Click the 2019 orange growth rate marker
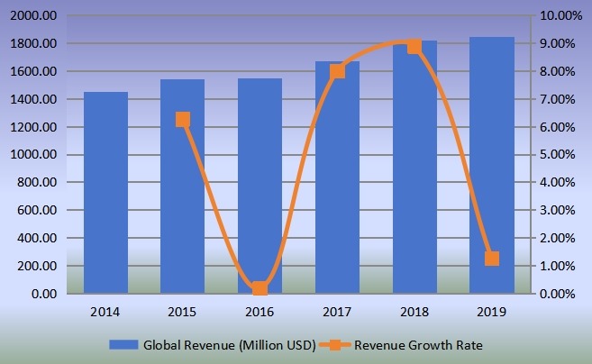The height and width of the screenshot is (364, 592). click(x=492, y=259)
